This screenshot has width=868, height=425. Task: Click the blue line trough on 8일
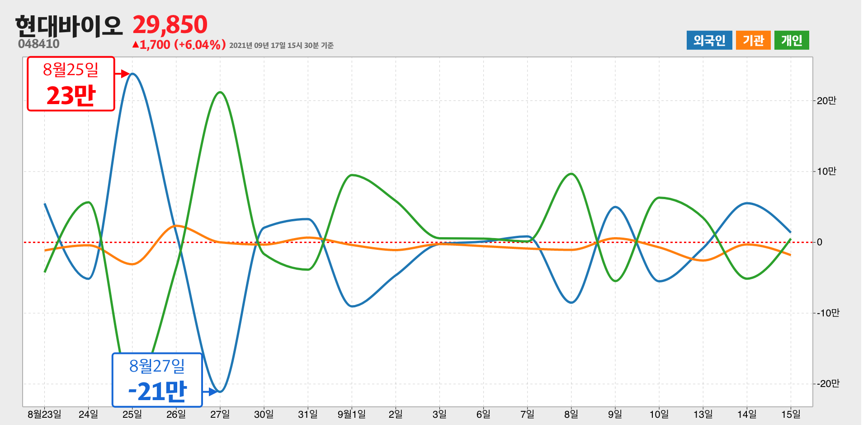tap(571, 302)
